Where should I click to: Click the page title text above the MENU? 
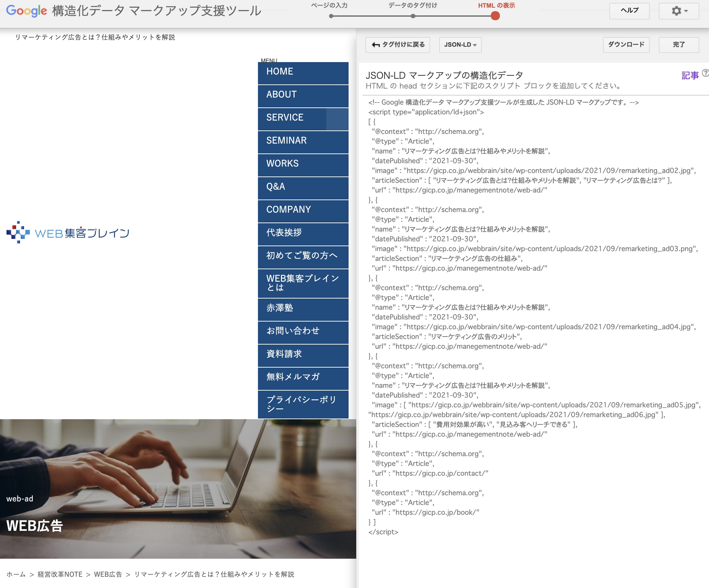[95, 37]
